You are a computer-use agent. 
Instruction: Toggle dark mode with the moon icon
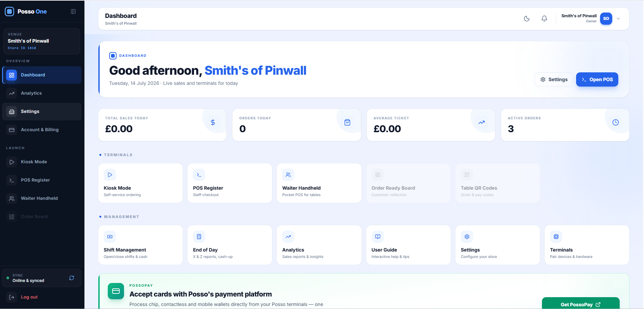pyautogui.click(x=527, y=19)
